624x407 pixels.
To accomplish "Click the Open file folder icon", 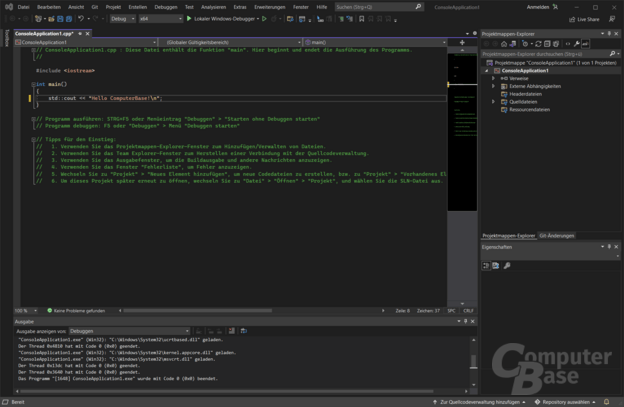I will pos(51,19).
